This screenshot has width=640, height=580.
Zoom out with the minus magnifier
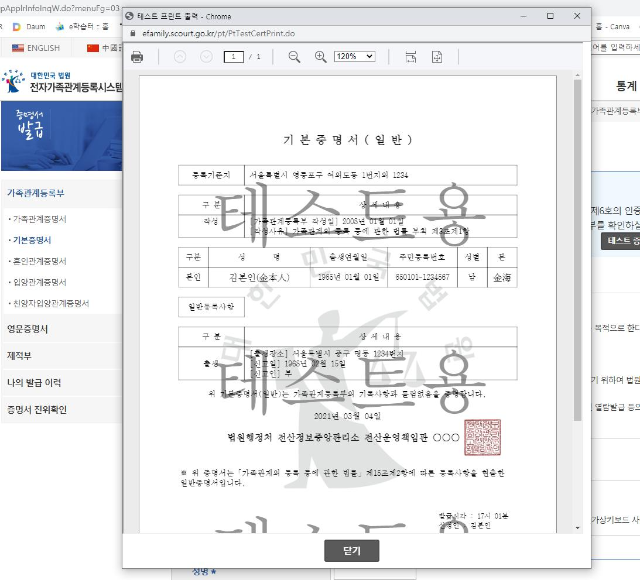pyautogui.click(x=294, y=57)
